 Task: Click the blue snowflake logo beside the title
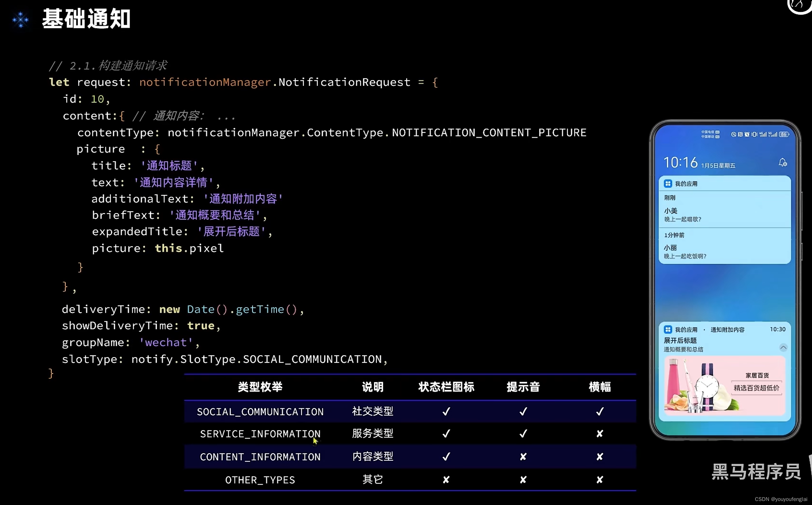20,20
